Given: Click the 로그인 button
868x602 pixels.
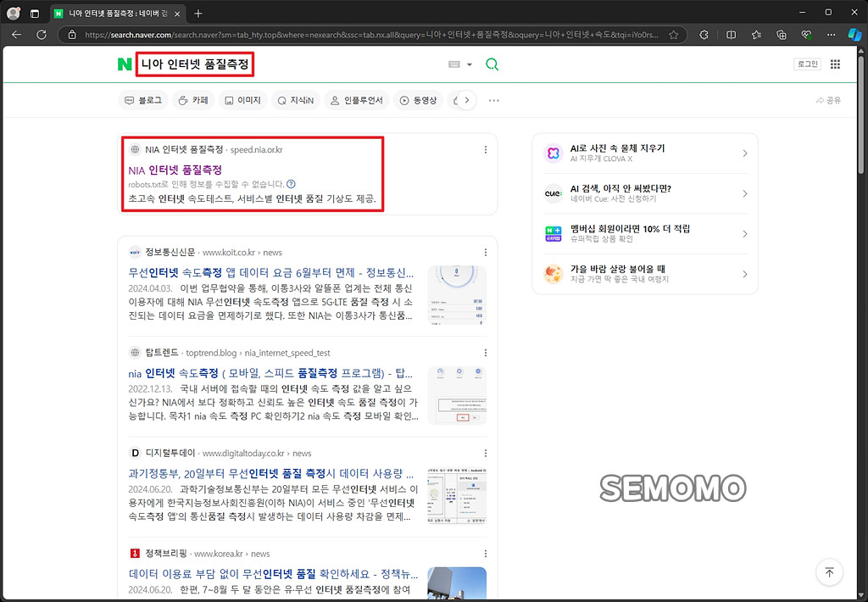Looking at the screenshot, I should tap(807, 64).
